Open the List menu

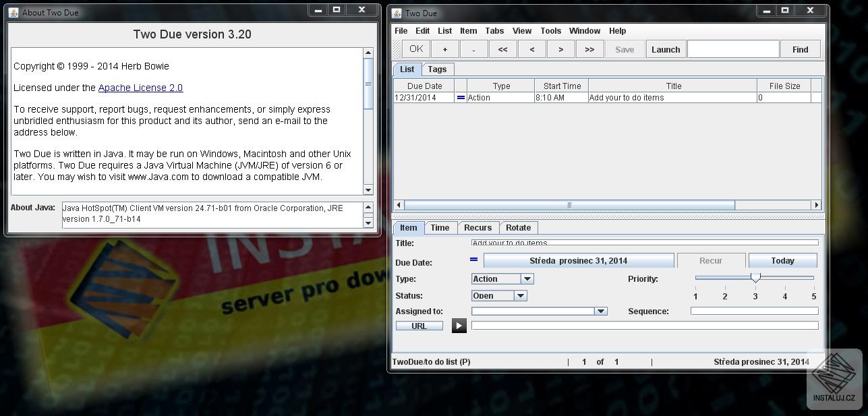click(x=444, y=31)
